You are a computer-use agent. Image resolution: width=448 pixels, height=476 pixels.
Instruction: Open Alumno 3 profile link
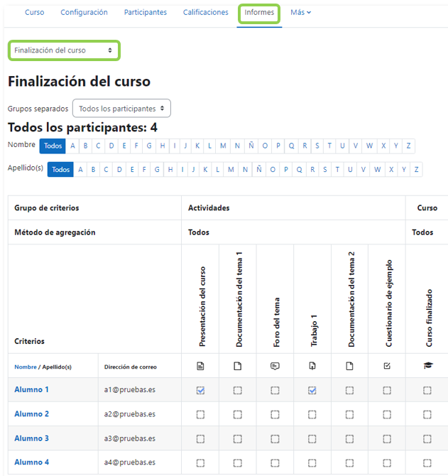click(x=31, y=438)
